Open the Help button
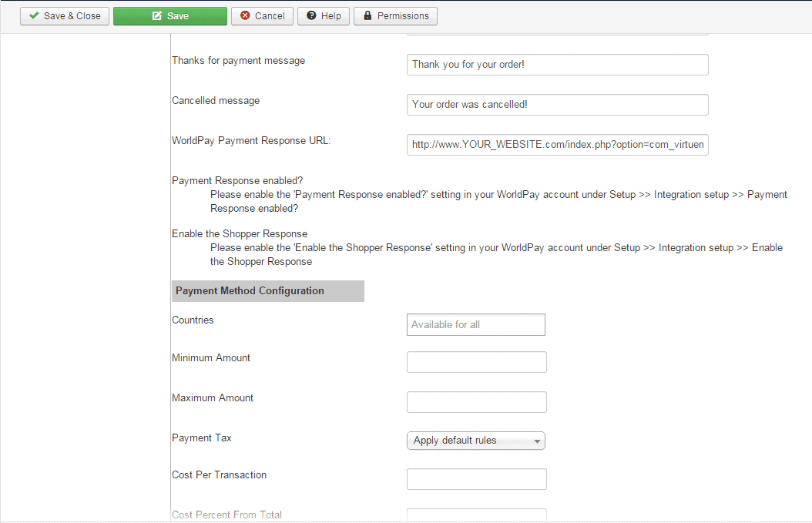This screenshot has height=523, width=812. [x=323, y=16]
